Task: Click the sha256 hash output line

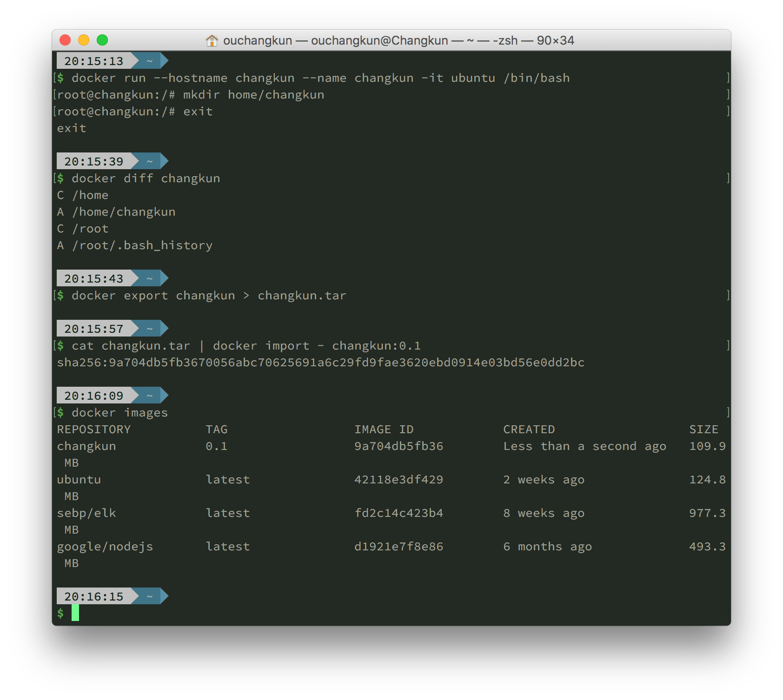Action: [320, 363]
